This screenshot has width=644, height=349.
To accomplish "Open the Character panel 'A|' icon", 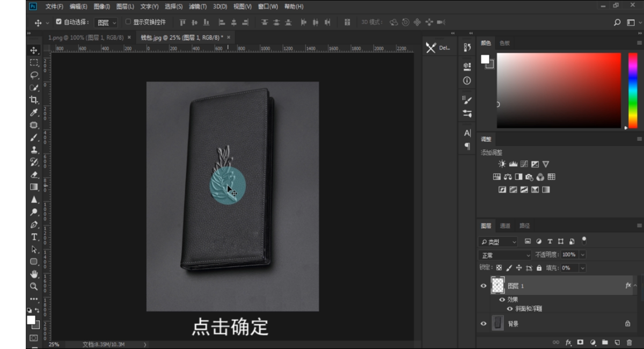I will click(467, 133).
